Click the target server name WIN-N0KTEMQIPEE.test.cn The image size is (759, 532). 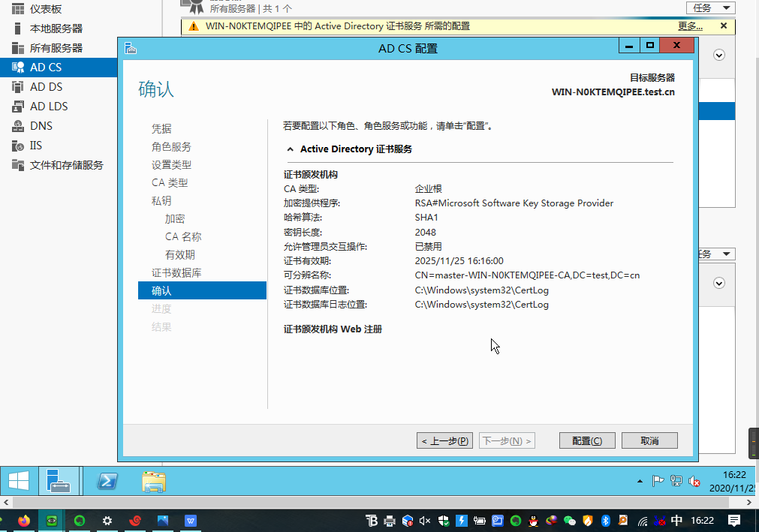613,92
